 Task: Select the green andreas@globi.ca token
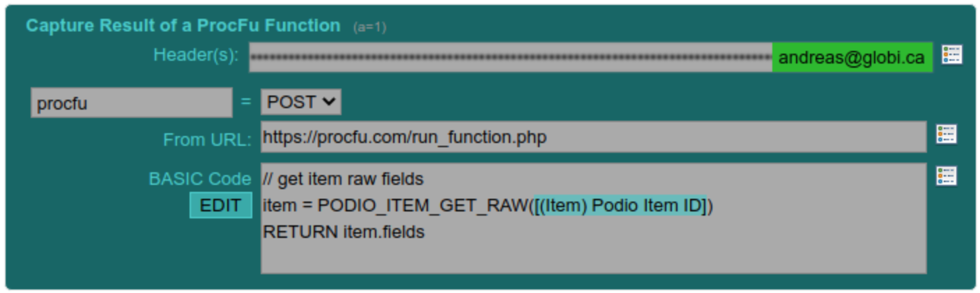[x=852, y=58]
